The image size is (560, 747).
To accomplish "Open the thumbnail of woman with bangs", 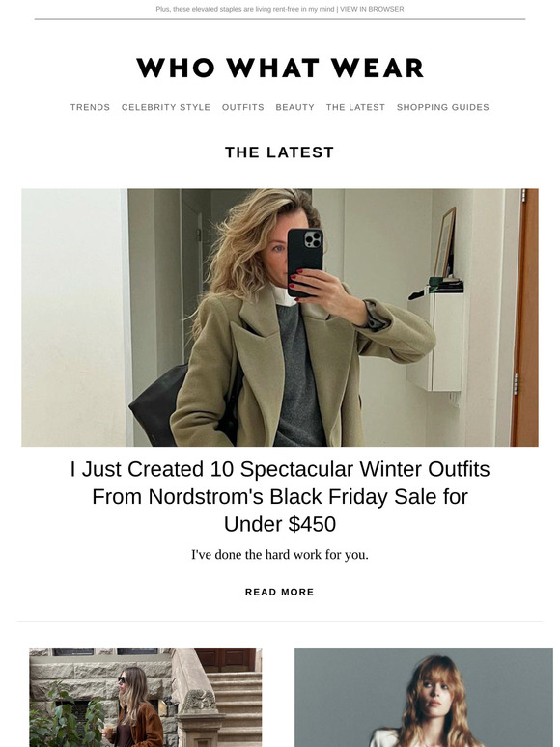I will click(424, 697).
